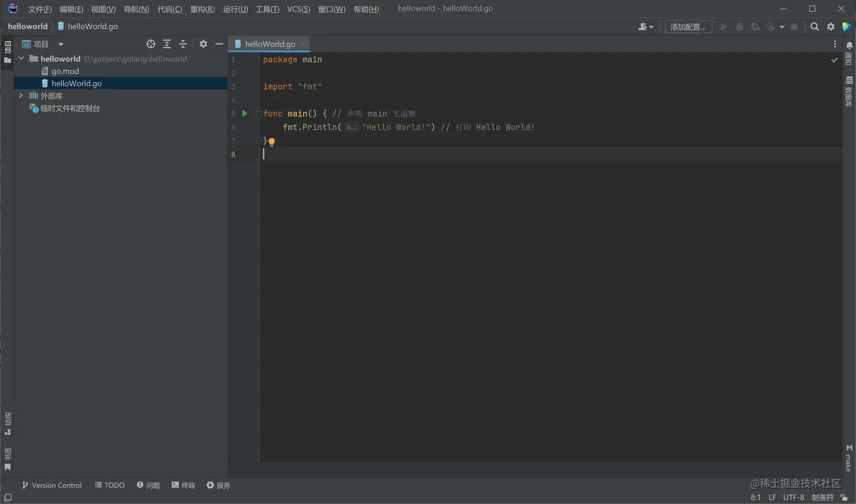Open the 项目 view selector dropdown
The width and height of the screenshot is (856, 504).
point(42,44)
